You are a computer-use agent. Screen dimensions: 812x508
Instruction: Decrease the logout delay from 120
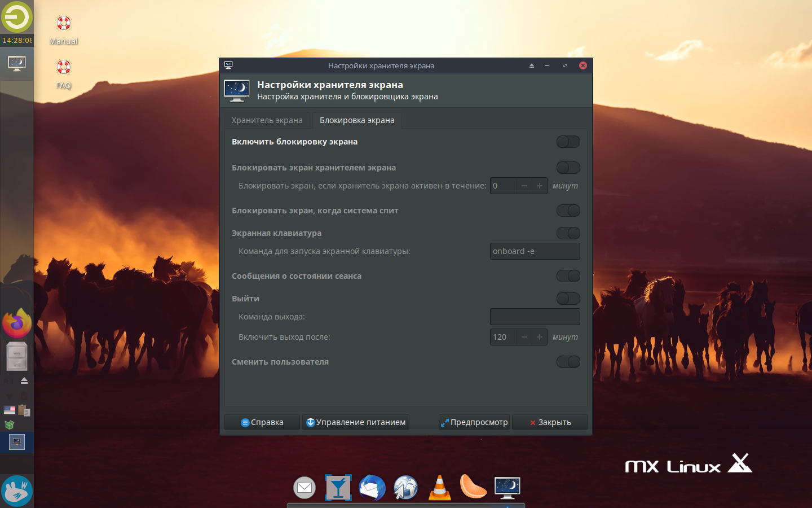click(x=524, y=337)
